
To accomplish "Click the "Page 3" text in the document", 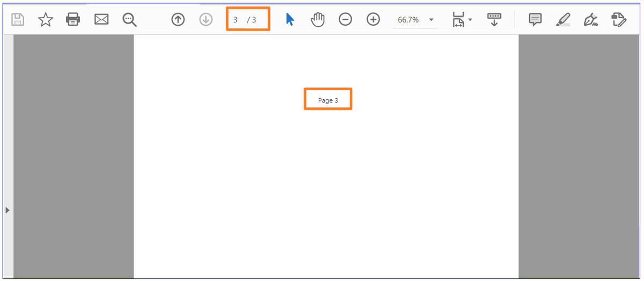I will tap(328, 100).
